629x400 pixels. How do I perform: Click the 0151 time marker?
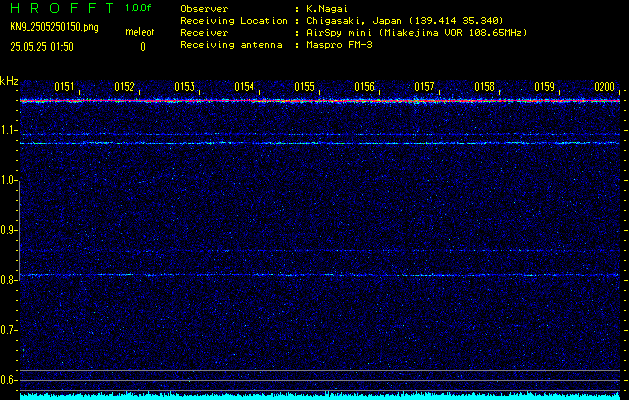tap(64, 87)
